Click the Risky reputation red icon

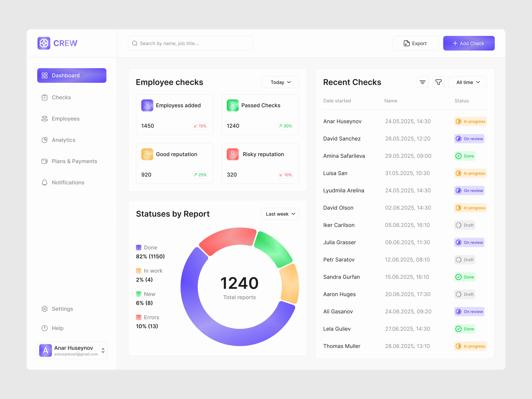coord(233,154)
